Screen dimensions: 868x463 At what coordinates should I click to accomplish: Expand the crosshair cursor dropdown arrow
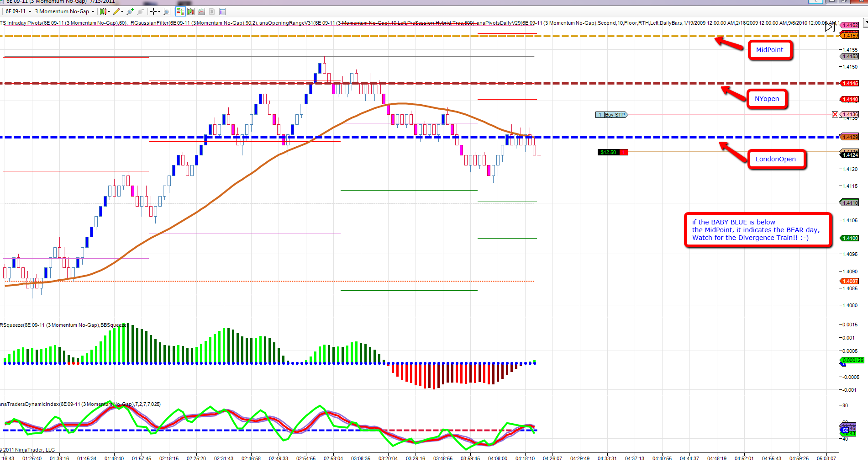pyautogui.click(x=159, y=11)
